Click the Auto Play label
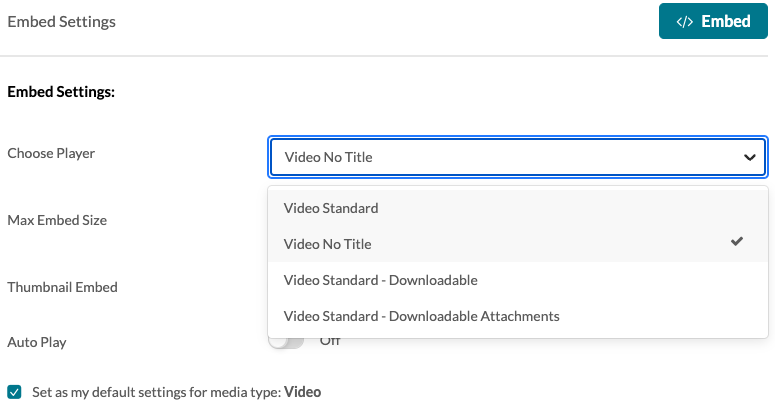This screenshot has height=407, width=775. [37, 342]
